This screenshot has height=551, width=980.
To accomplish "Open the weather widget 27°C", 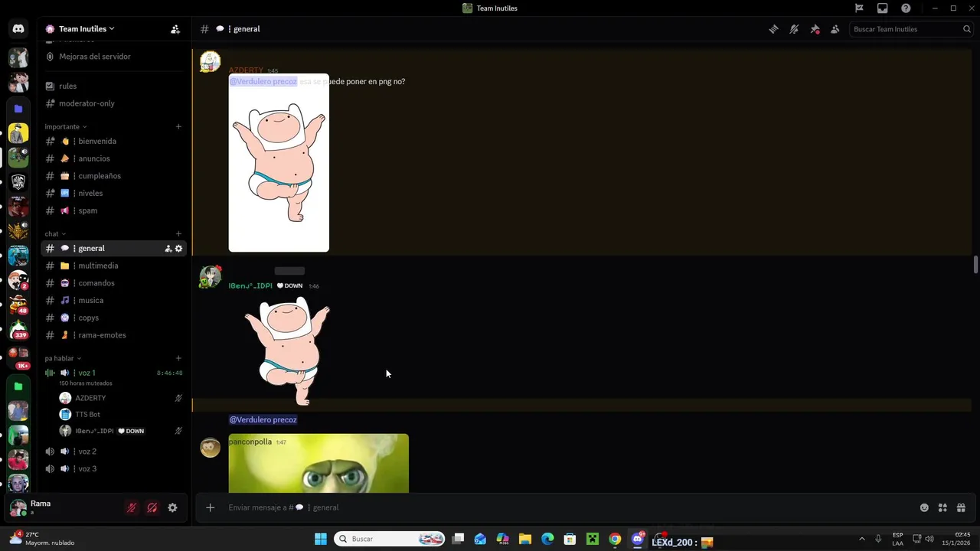I will pos(43,539).
